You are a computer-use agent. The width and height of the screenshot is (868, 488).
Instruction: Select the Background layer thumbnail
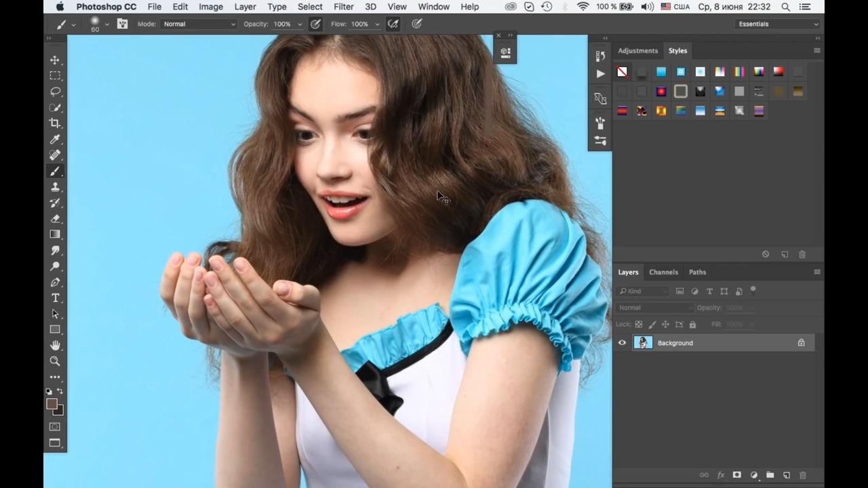tap(643, 343)
